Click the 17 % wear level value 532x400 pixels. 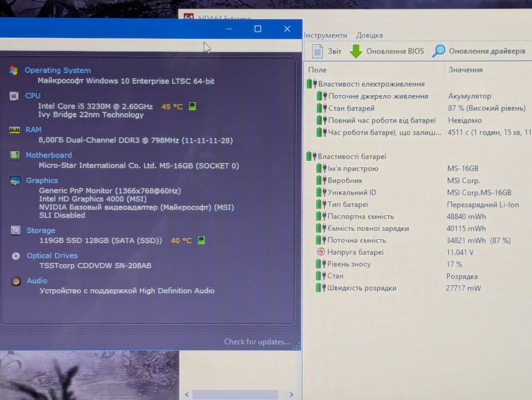455,264
